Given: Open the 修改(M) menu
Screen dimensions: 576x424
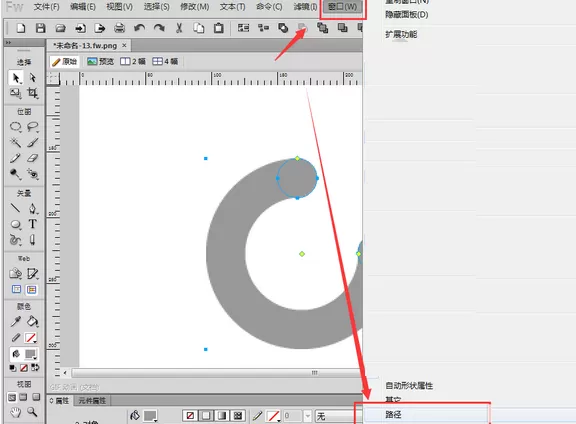Looking at the screenshot, I should tap(194, 7).
